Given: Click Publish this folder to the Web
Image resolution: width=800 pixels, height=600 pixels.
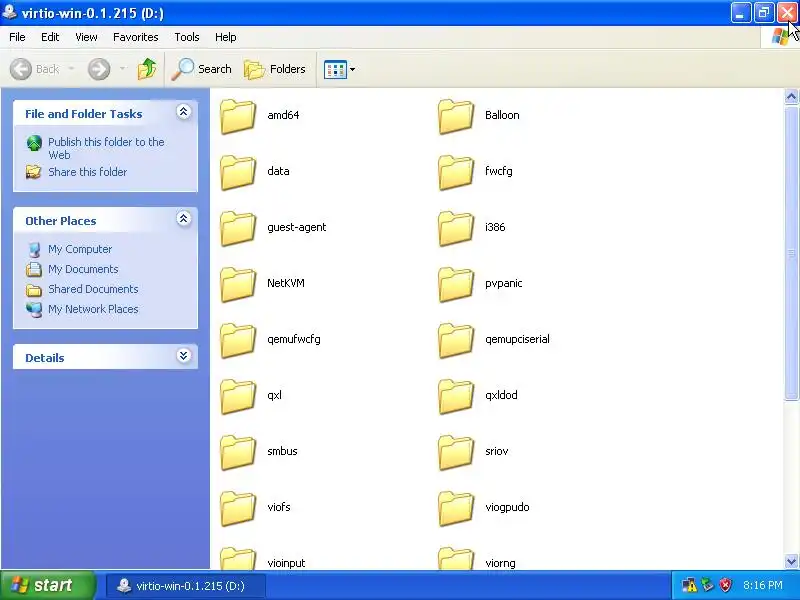Looking at the screenshot, I should (x=106, y=148).
